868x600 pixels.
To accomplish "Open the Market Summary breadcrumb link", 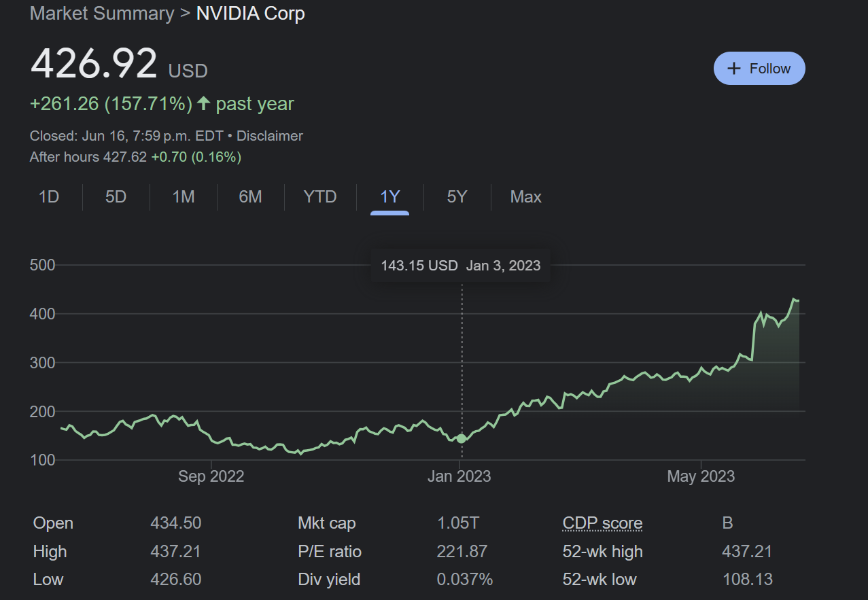I will point(102,14).
